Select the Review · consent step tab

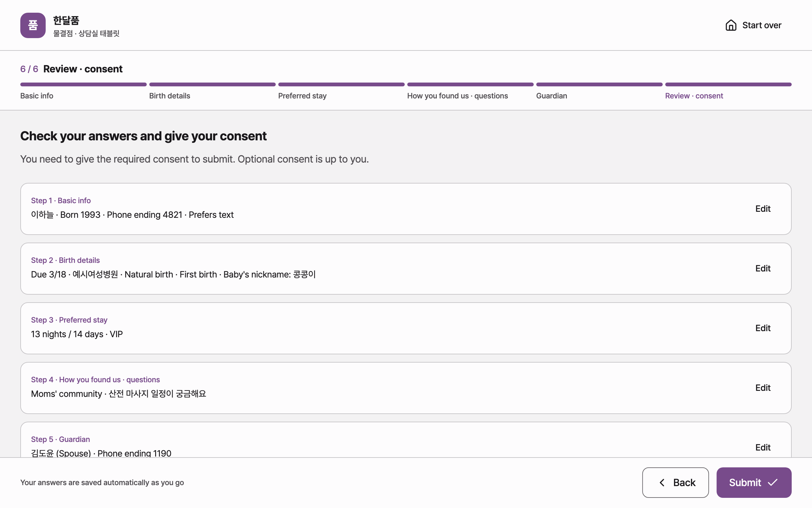tap(694, 96)
